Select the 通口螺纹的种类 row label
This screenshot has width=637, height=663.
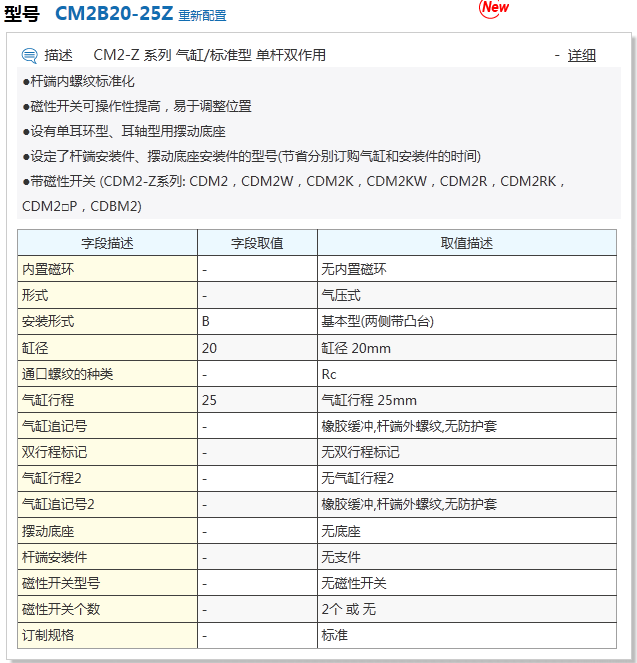click(67, 374)
